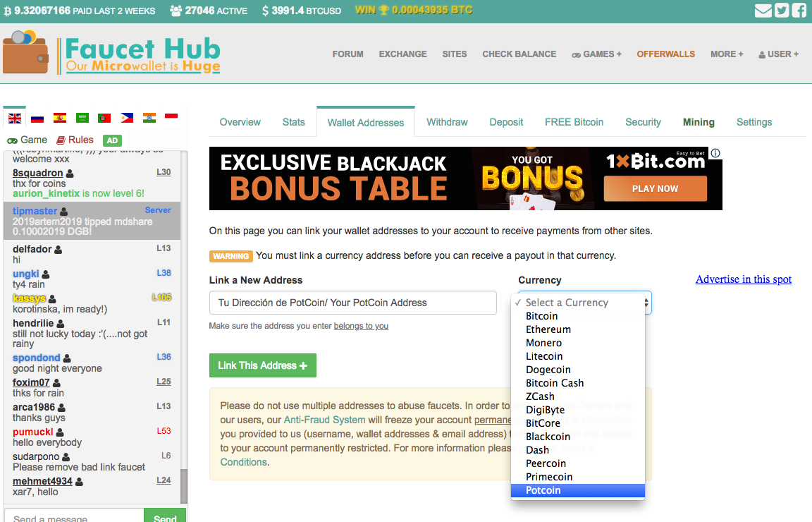The image size is (812, 522).
Task: Click user icon beside arca1986
Action: coord(61,408)
